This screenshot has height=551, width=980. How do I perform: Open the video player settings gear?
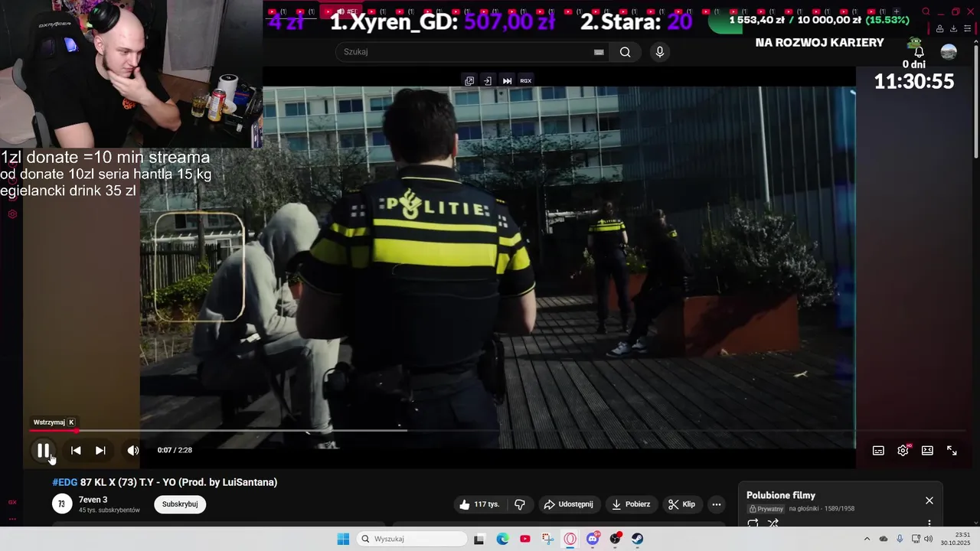pos(903,451)
